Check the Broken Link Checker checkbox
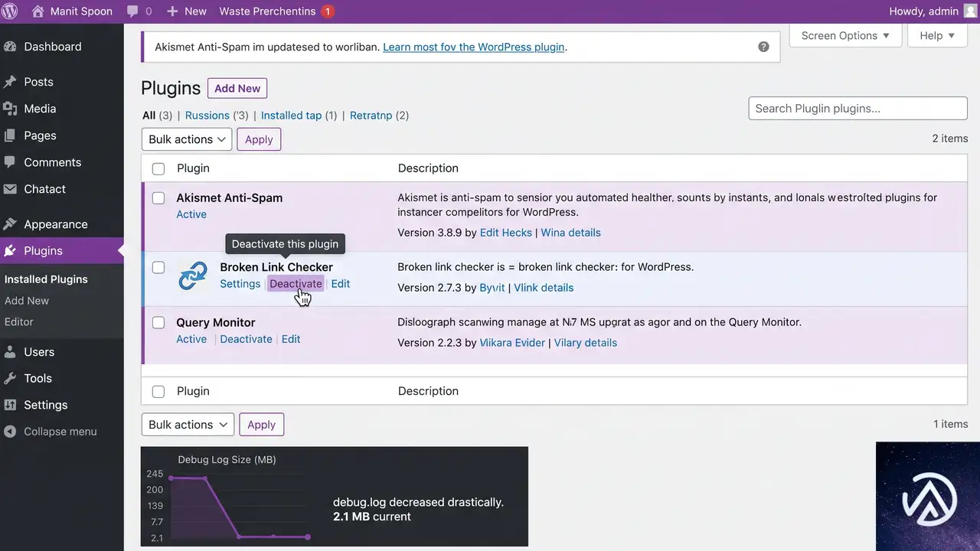 158,268
